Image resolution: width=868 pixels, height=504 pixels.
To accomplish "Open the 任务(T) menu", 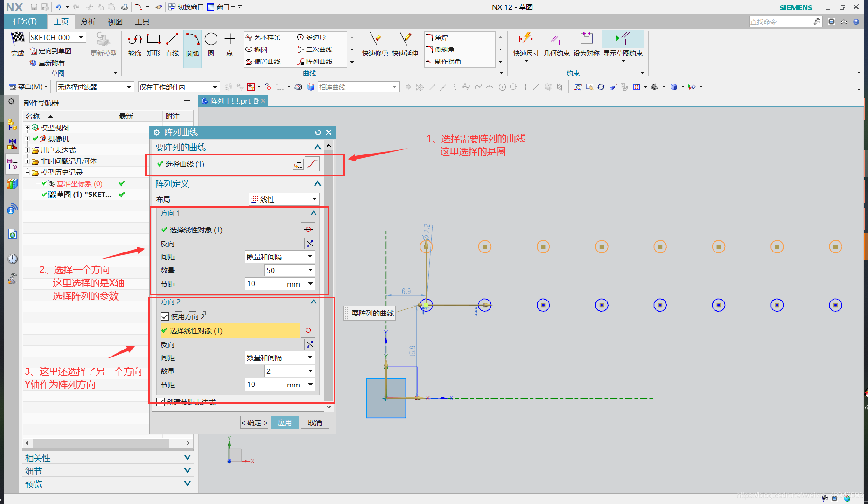I will coord(25,21).
